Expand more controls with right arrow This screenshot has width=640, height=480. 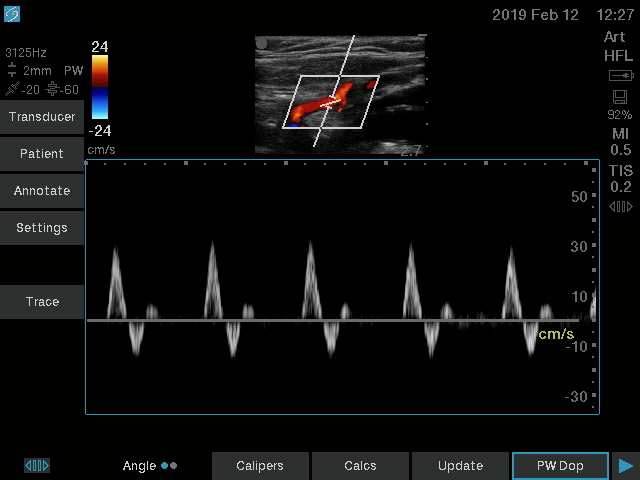(x=626, y=466)
